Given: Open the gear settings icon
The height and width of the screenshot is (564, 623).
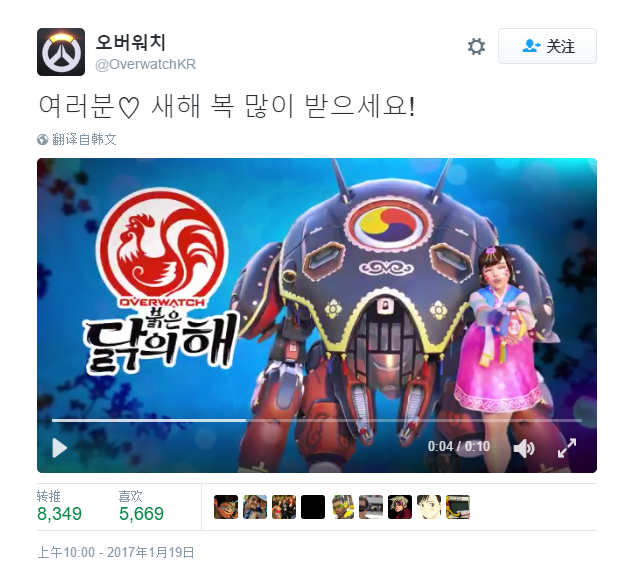Looking at the screenshot, I should [x=476, y=46].
